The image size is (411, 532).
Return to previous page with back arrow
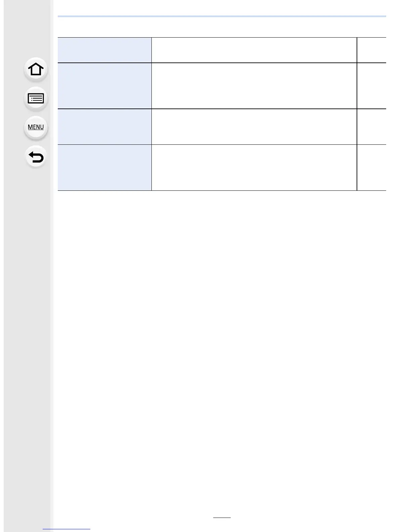[36, 157]
